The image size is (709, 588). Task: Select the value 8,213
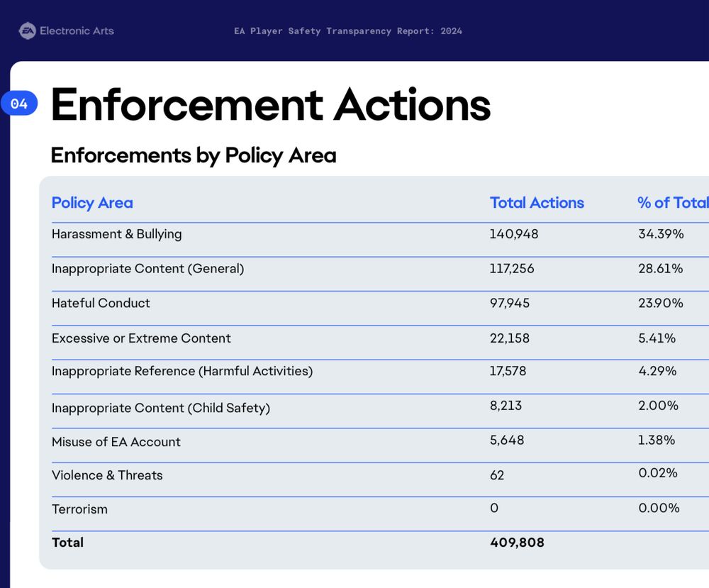506,406
